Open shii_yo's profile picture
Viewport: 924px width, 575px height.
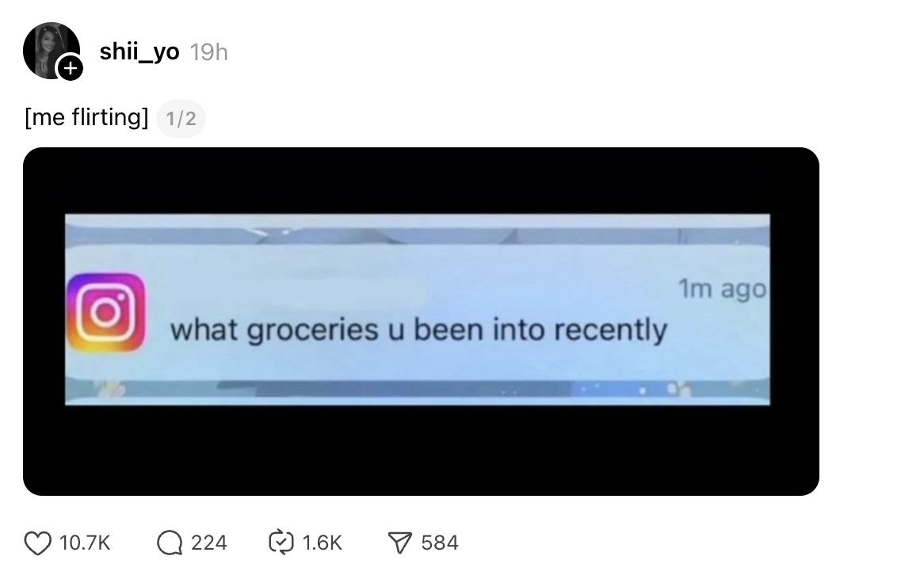point(49,49)
